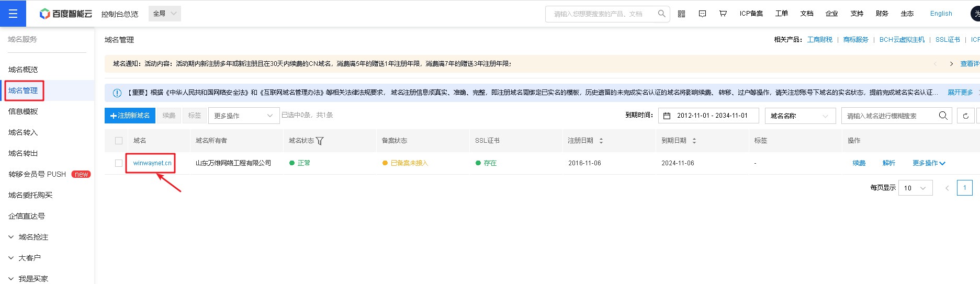Viewport: 980px width, 284px height.
Task: Open 支持 in the top bar
Action: 857,14
